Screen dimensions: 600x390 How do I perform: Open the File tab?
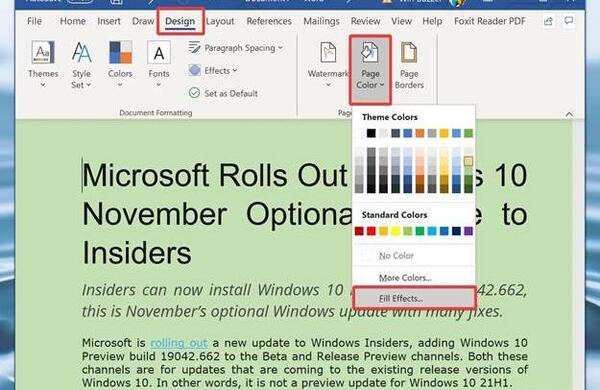pyautogui.click(x=34, y=21)
